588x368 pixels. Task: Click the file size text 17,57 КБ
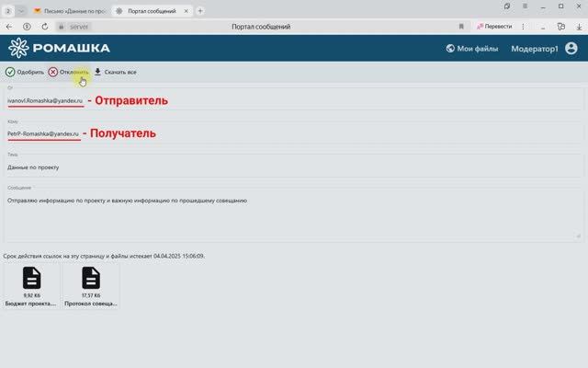[x=91, y=295]
